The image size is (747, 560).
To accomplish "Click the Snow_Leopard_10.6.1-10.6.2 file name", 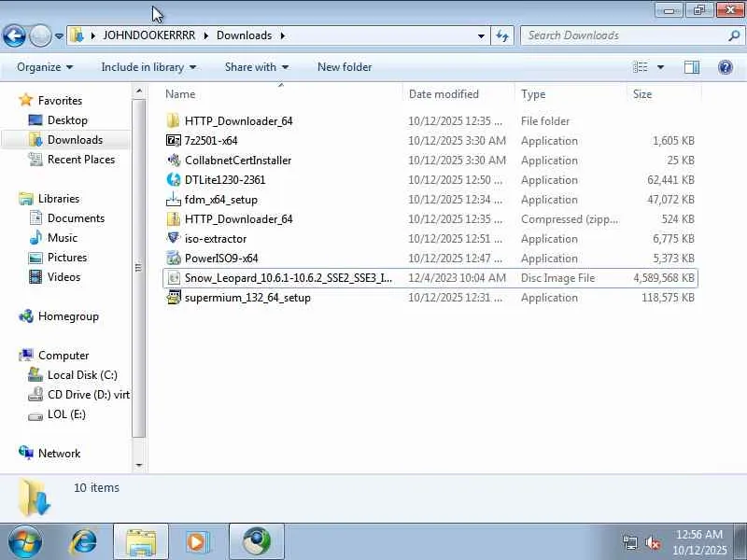I will point(289,278).
